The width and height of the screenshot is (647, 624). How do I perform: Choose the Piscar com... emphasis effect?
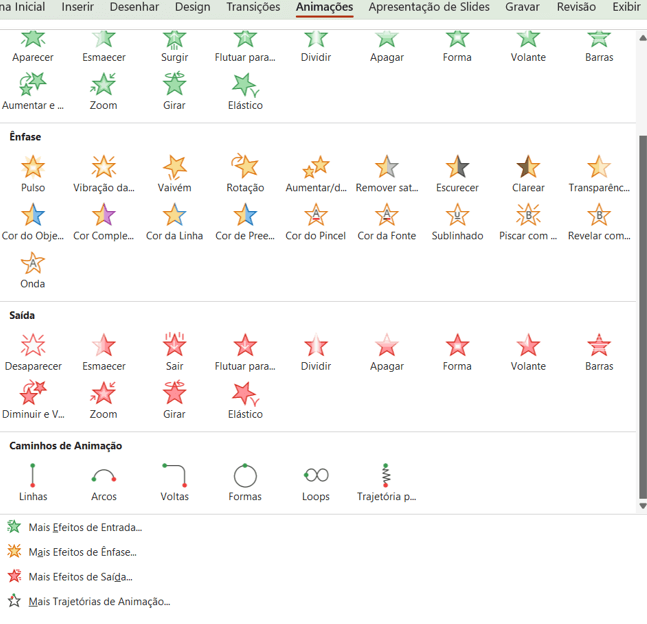(x=529, y=222)
